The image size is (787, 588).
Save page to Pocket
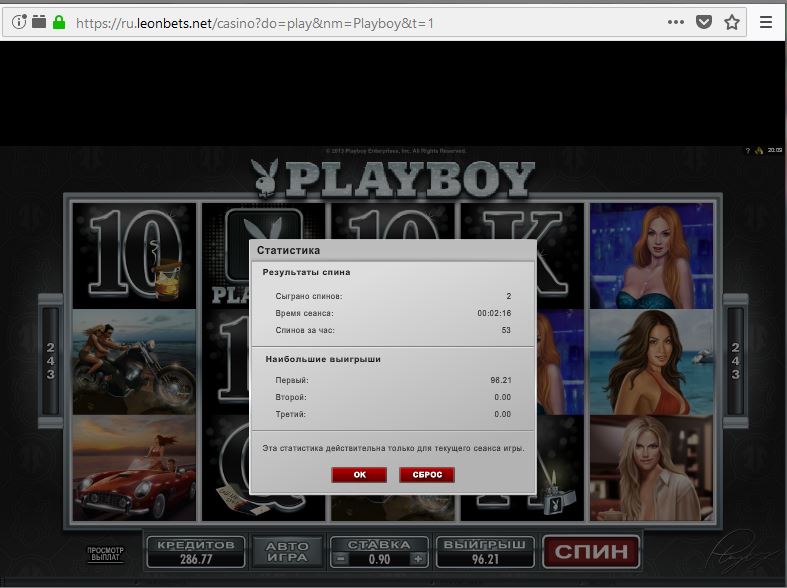pyautogui.click(x=704, y=21)
